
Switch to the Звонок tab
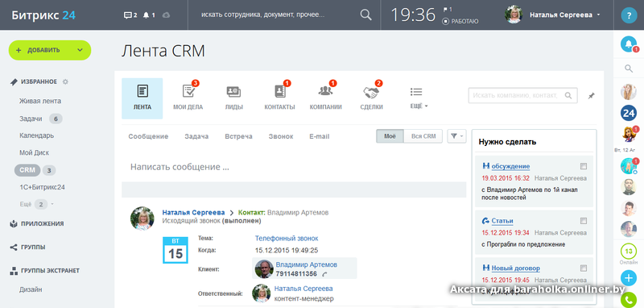tap(281, 136)
